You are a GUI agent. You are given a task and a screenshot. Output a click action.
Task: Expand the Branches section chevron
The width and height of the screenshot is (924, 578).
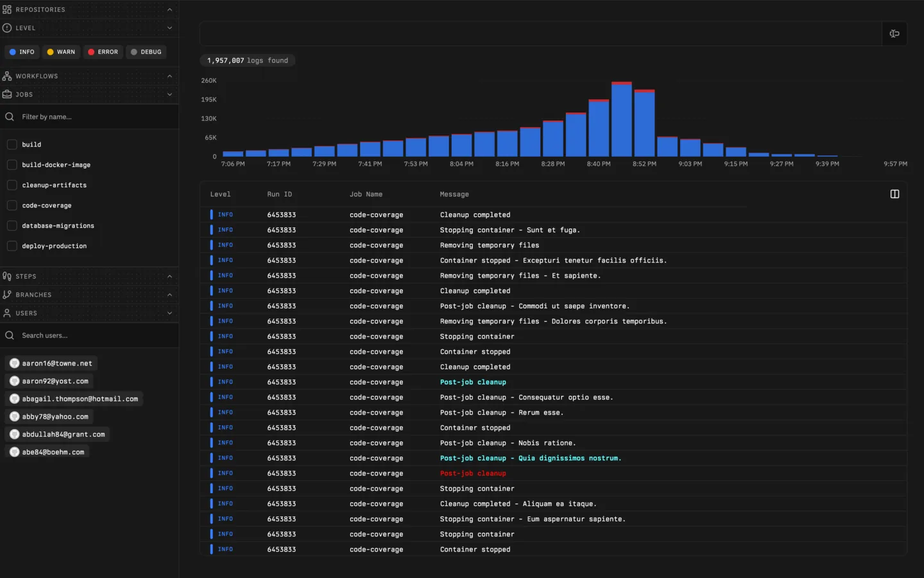(x=169, y=295)
